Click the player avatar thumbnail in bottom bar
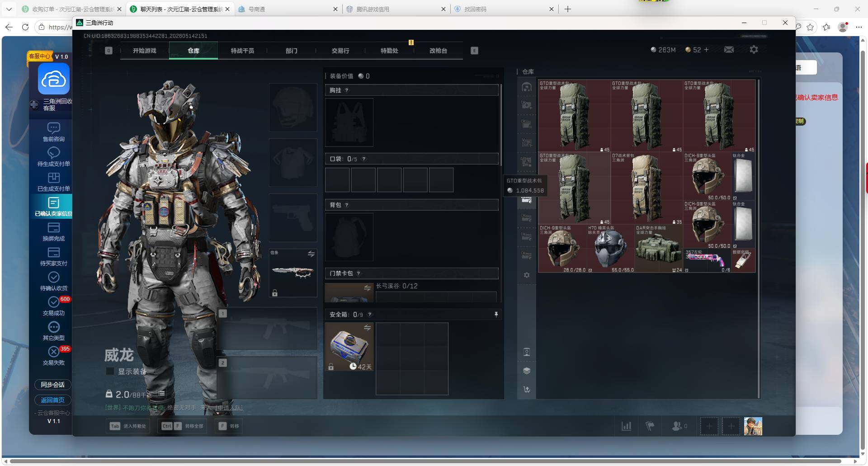 coord(753,426)
